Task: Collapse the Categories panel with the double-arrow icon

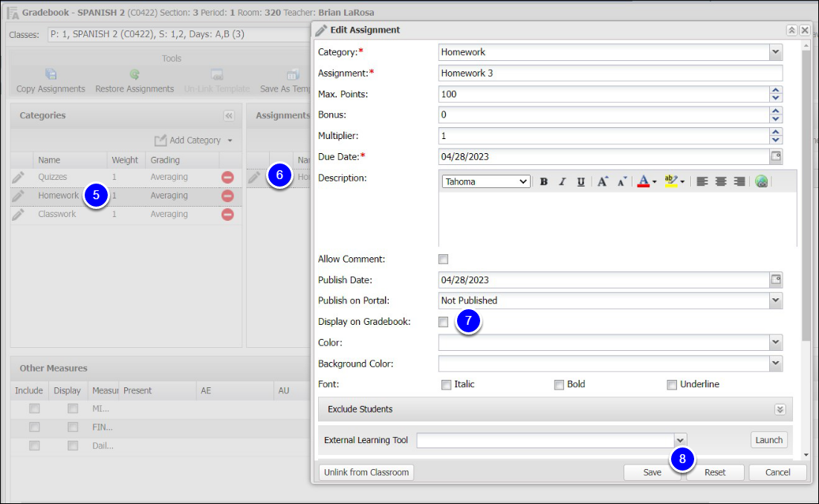Action: pyautogui.click(x=229, y=115)
